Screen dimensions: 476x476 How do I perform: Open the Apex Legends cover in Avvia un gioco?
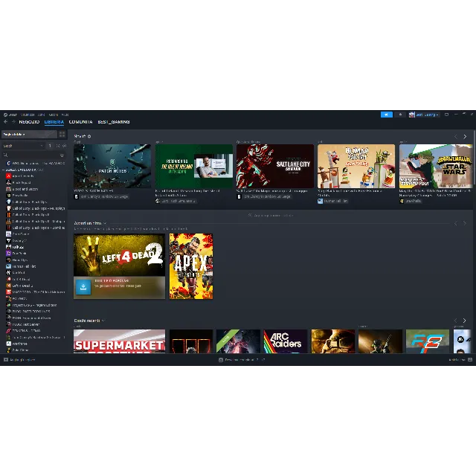pos(191,266)
